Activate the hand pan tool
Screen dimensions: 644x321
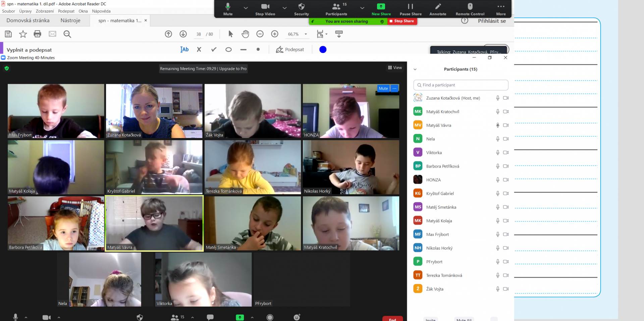click(245, 34)
